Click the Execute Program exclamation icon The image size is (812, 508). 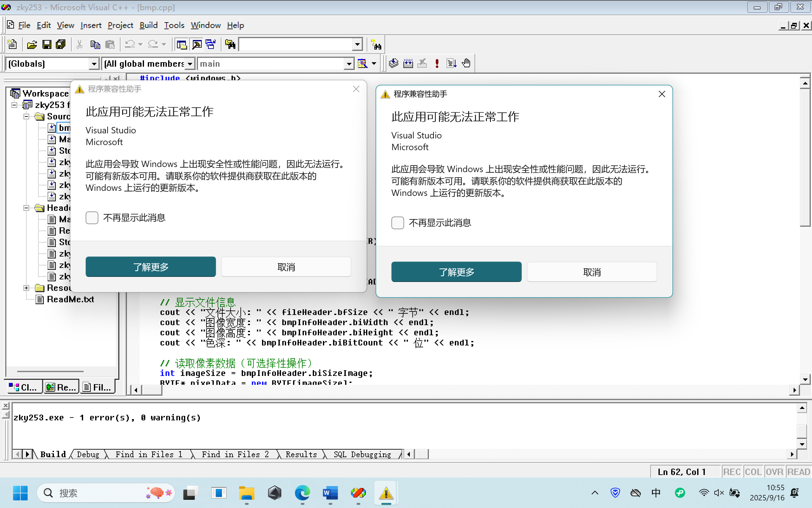coord(437,63)
